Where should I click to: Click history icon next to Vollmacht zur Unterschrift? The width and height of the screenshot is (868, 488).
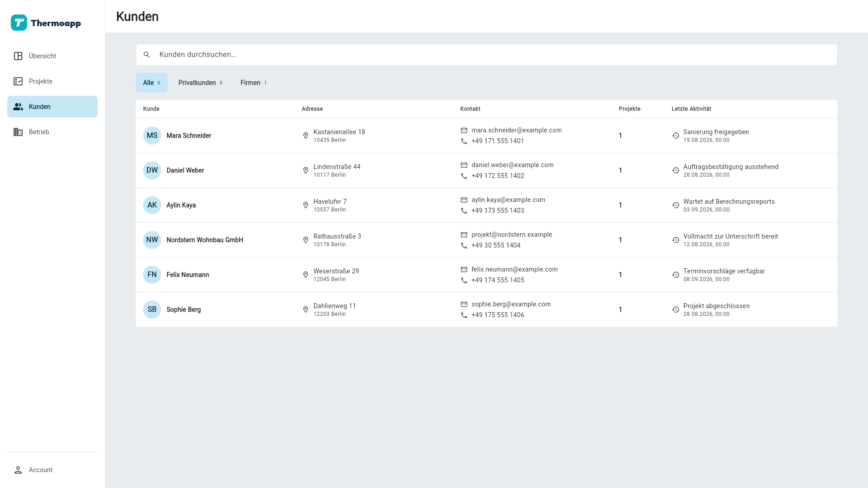pos(675,240)
